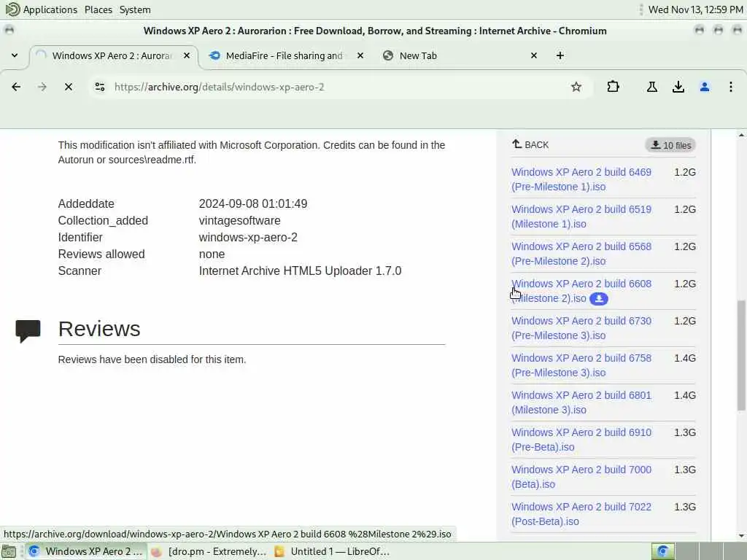Click the clock showing Wed Nov 13
The height and width of the screenshot is (560, 747).
(695, 9)
